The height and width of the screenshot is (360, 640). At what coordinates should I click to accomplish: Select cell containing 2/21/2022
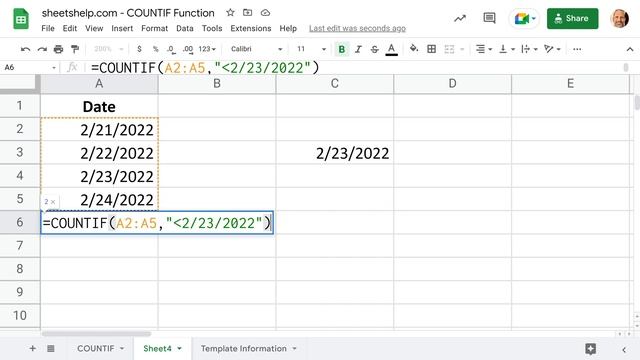pos(99,130)
